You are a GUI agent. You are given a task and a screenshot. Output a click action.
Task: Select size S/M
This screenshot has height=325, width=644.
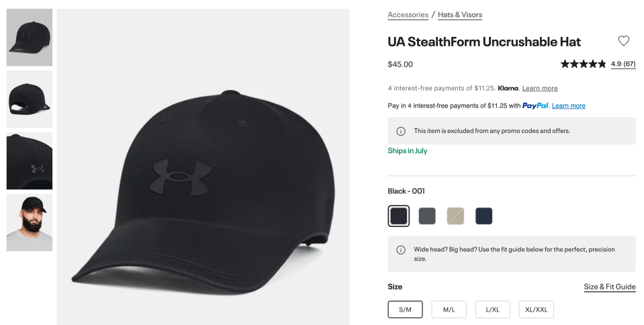(x=405, y=310)
